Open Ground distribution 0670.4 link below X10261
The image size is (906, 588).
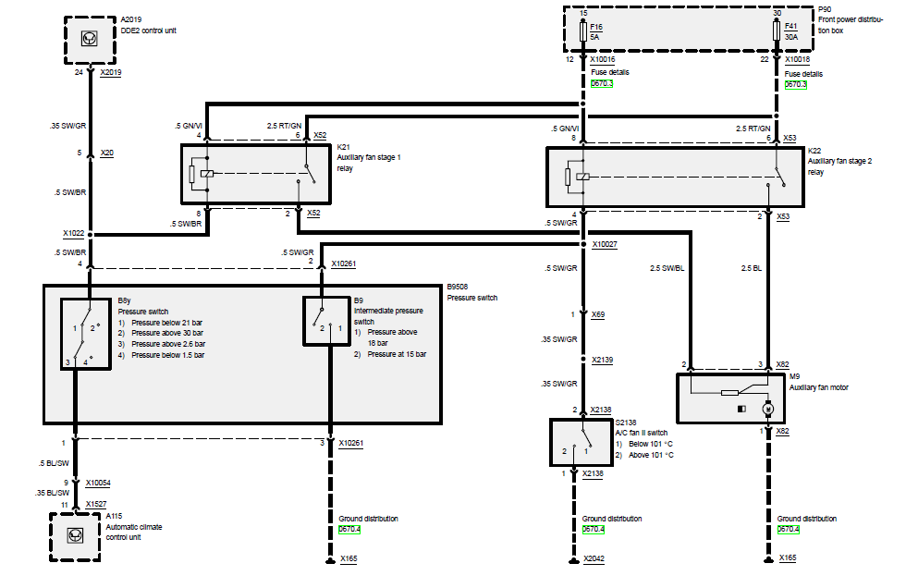(x=349, y=529)
